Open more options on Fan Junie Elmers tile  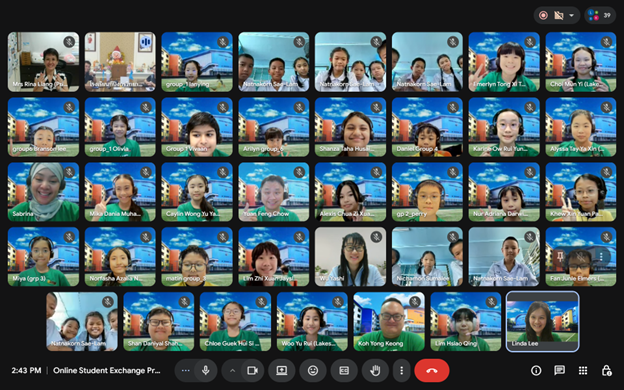click(x=601, y=256)
